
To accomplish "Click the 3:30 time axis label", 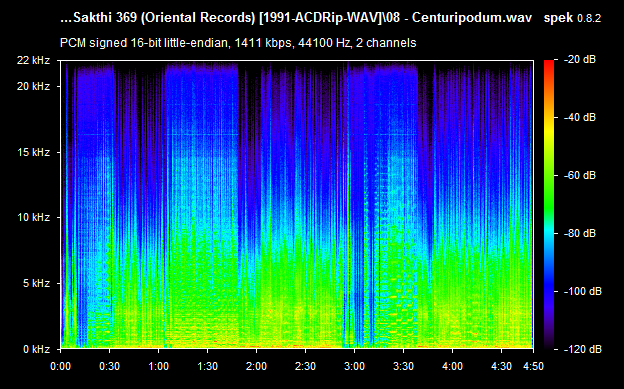I will click(403, 366).
